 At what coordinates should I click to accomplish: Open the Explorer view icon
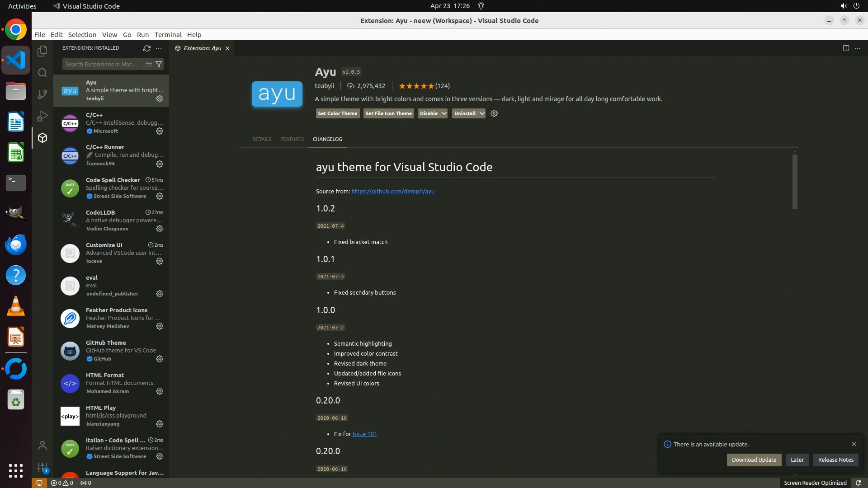[x=42, y=51]
